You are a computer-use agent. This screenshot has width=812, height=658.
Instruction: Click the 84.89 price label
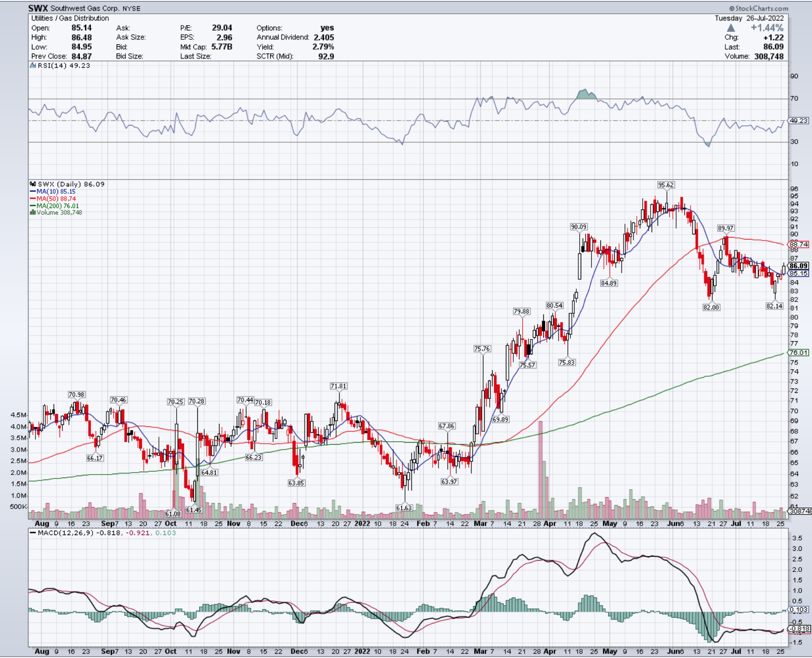[x=609, y=283]
